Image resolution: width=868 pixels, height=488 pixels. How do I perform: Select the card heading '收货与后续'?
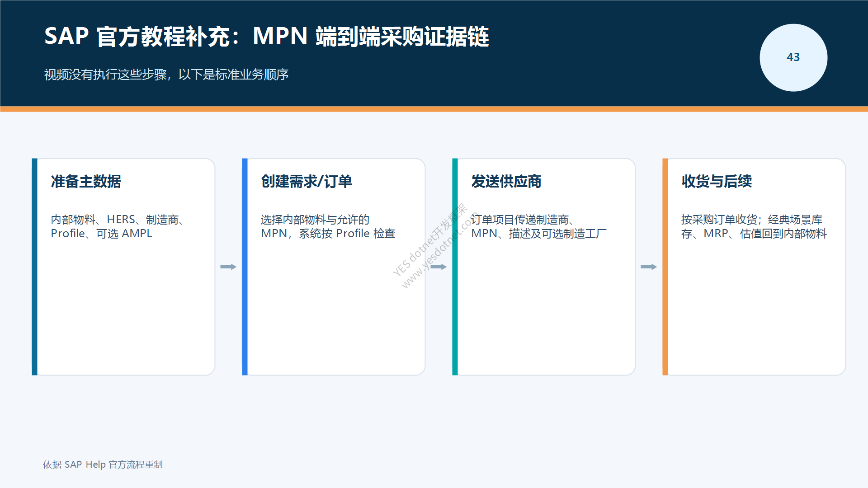pyautogui.click(x=717, y=181)
